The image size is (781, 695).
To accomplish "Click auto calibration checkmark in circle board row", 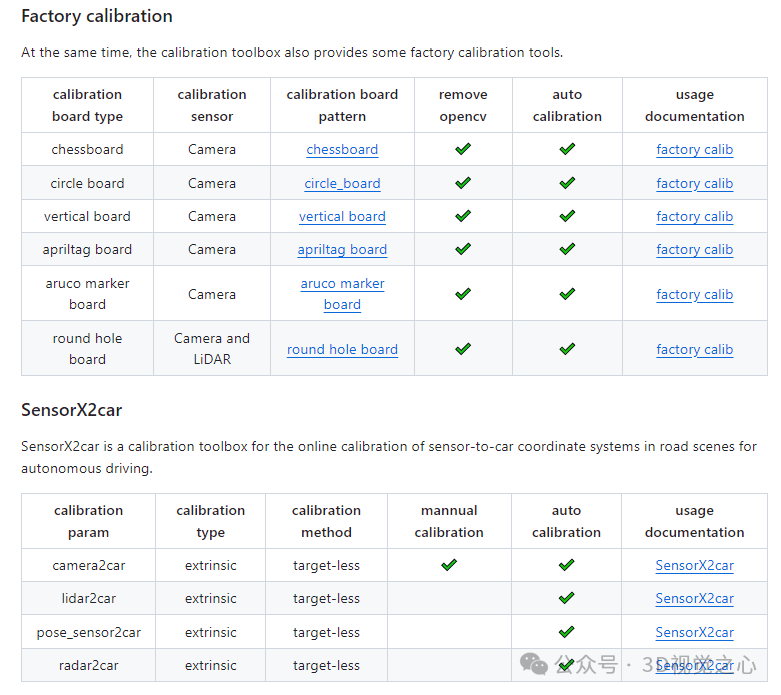I will click(567, 183).
